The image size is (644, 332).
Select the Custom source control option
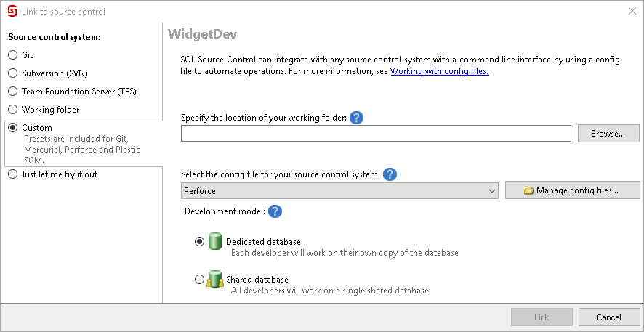click(12, 128)
